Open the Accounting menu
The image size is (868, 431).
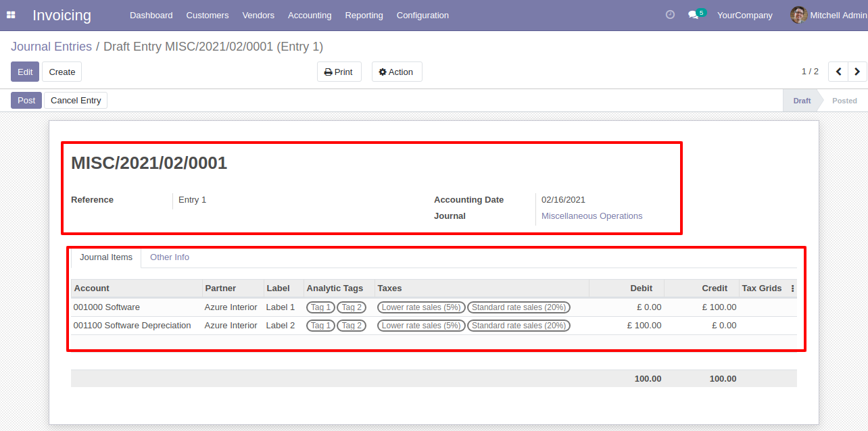tap(309, 15)
